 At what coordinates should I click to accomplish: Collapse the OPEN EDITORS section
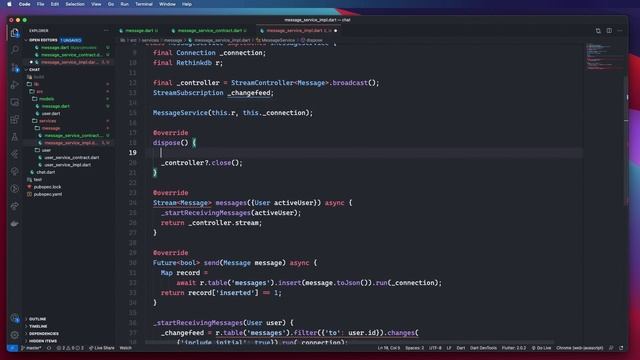point(43,40)
